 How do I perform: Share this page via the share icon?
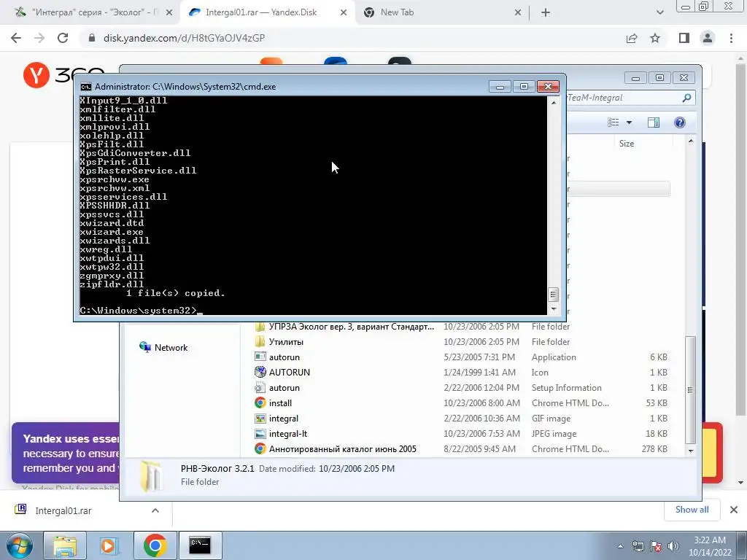(632, 38)
